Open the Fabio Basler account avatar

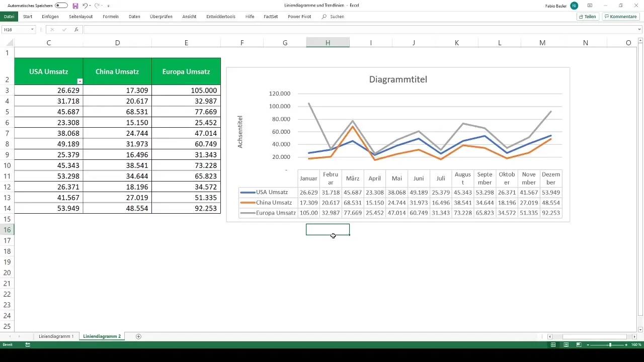click(x=574, y=6)
